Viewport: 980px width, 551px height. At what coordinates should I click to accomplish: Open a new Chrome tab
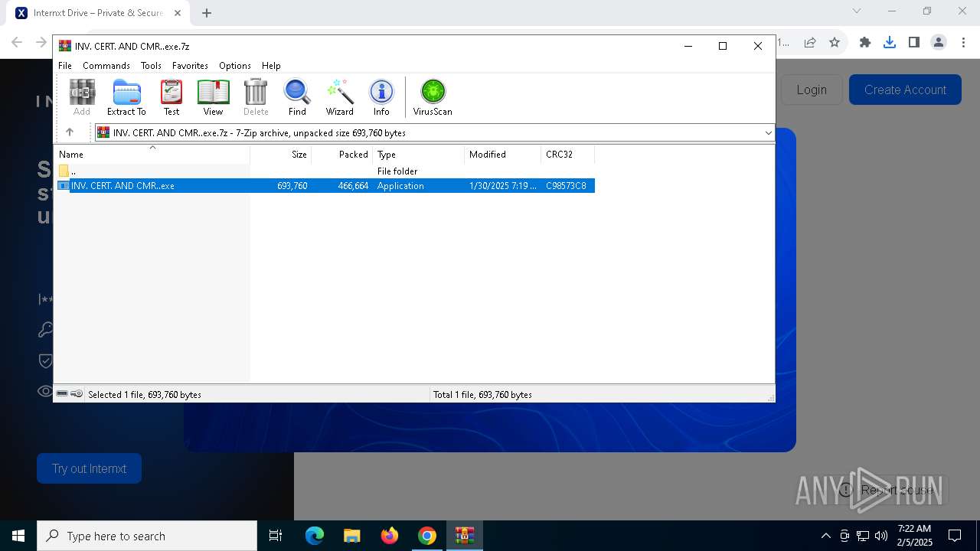point(207,13)
